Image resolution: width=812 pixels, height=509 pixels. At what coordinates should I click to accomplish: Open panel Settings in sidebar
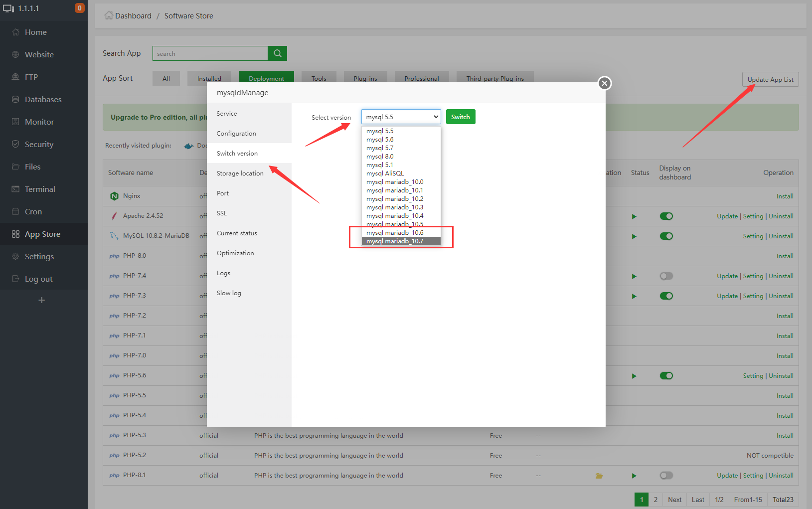click(39, 257)
